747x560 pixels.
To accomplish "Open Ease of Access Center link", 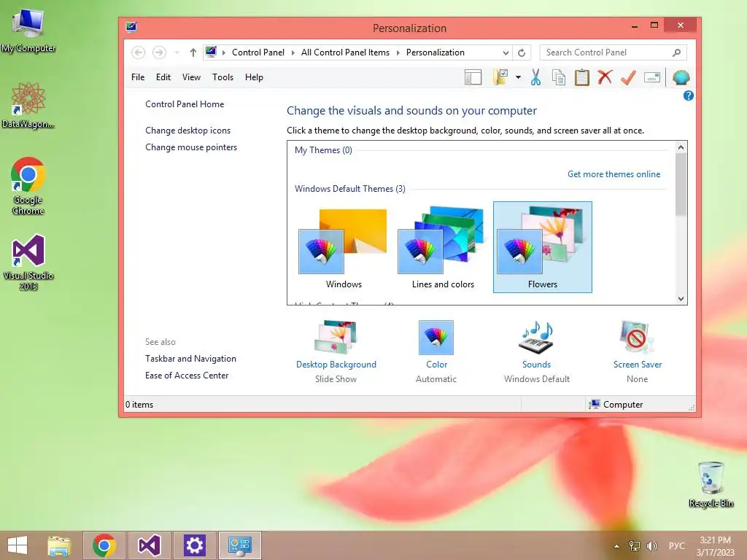I will [x=187, y=376].
